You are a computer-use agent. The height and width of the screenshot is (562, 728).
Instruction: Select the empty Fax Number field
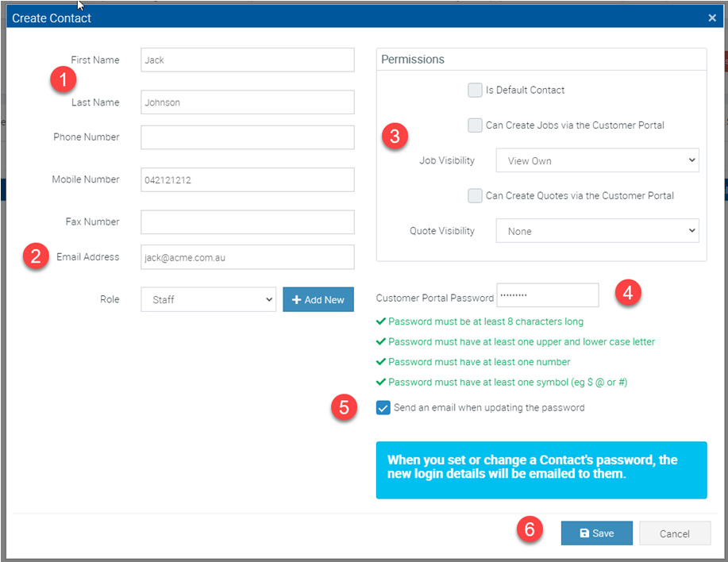point(247,222)
